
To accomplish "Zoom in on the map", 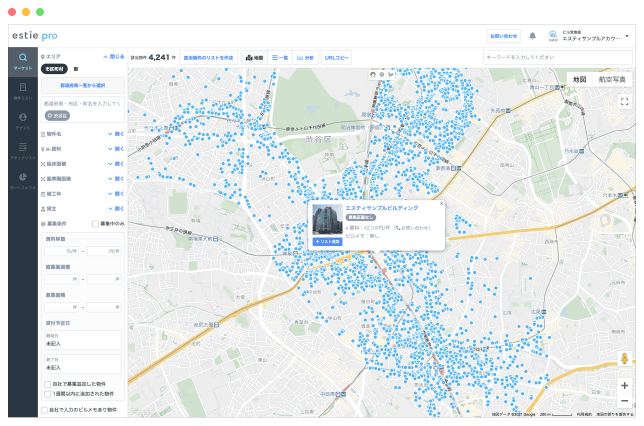I will point(624,384).
